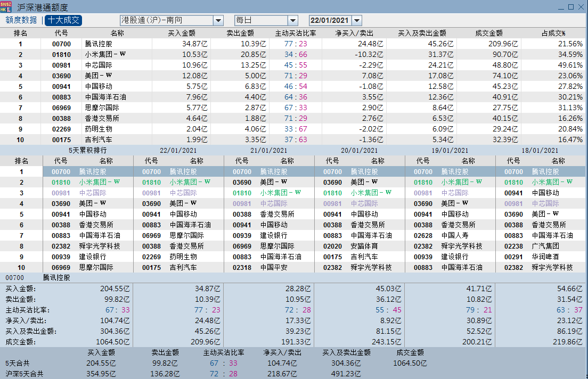Screen dimensions: 588x379
Task: Click the 12.08亿 buy amount for 美团-W
Action: pos(194,76)
